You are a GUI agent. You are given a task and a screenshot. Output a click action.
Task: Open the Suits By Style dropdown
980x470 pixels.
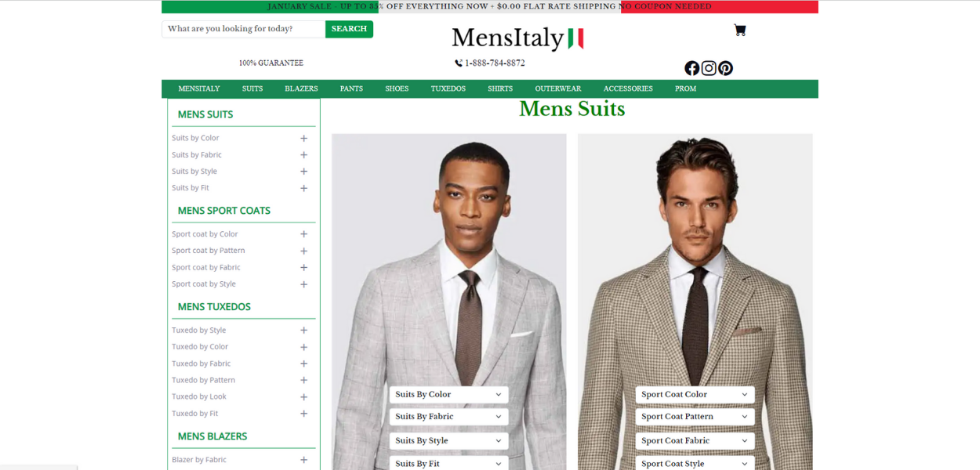pos(448,441)
